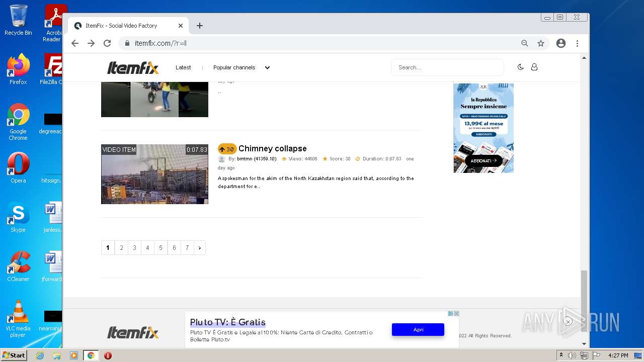
Task: Open VLC media player shortcut
Action: point(18,319)
